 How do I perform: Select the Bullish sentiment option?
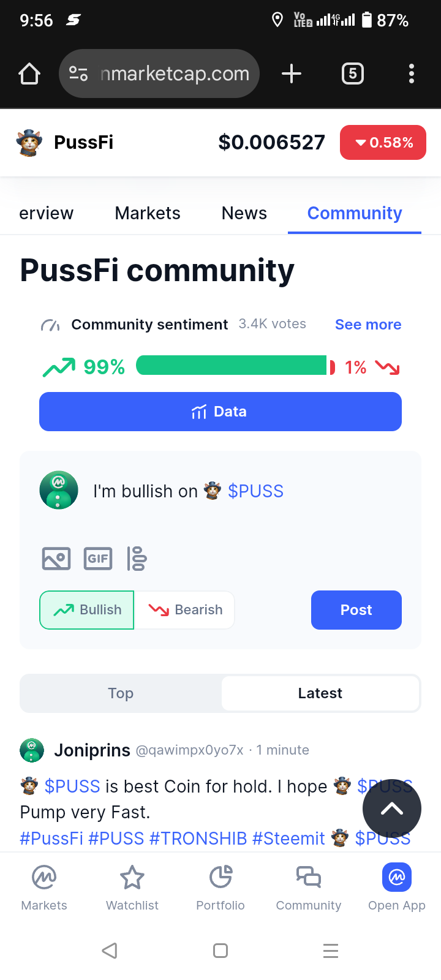coord(87,610)
